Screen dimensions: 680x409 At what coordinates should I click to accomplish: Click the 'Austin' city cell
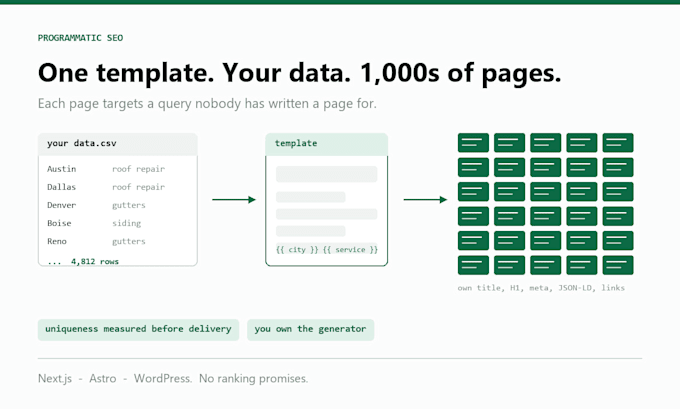pos(62,169)
